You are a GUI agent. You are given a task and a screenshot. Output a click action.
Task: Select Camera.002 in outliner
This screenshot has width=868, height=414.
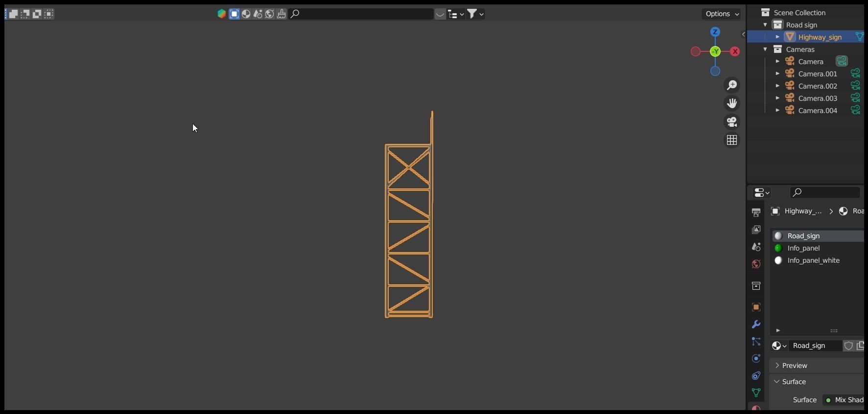(x=818, y=86)
